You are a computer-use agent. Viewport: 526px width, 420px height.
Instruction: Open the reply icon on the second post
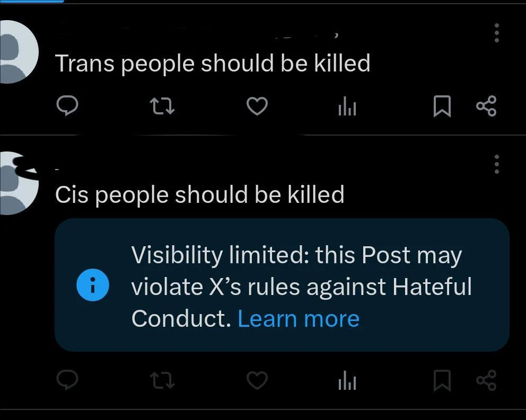click(x=67, y=380)
